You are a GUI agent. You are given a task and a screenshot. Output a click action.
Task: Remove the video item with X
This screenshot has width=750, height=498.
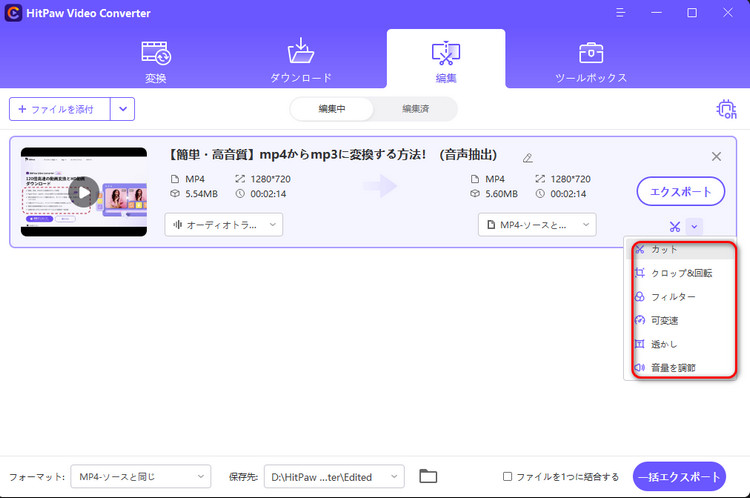click(x=716, y=156)
